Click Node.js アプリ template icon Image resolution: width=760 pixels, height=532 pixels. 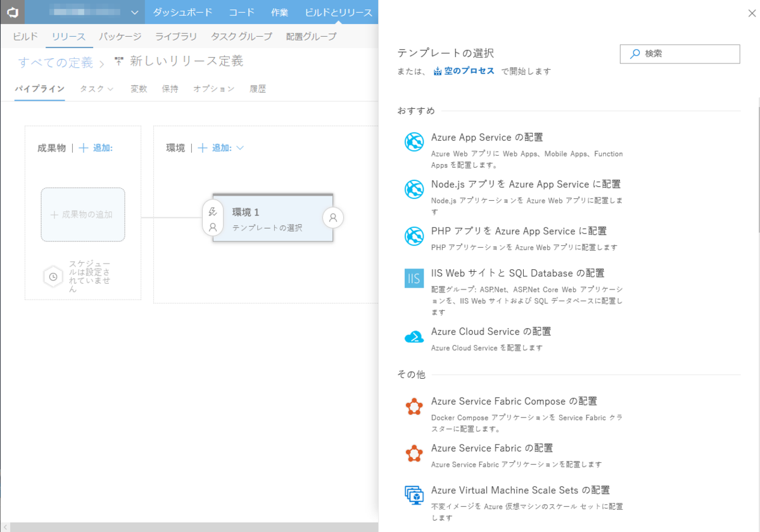click(x=414, y=189)
